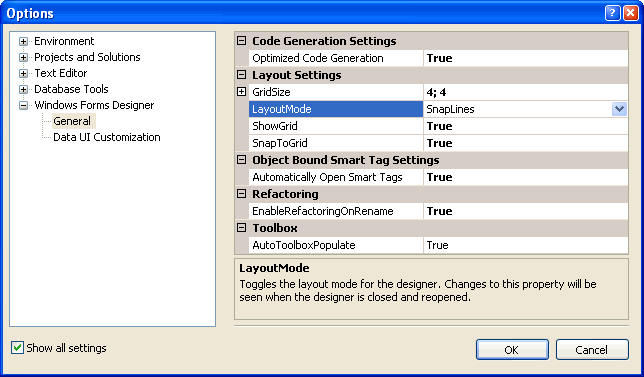644x377 pixels.
Task: Click the Optimized Code Generation True value
Action: pyautogui.click(x=526, y=58)
